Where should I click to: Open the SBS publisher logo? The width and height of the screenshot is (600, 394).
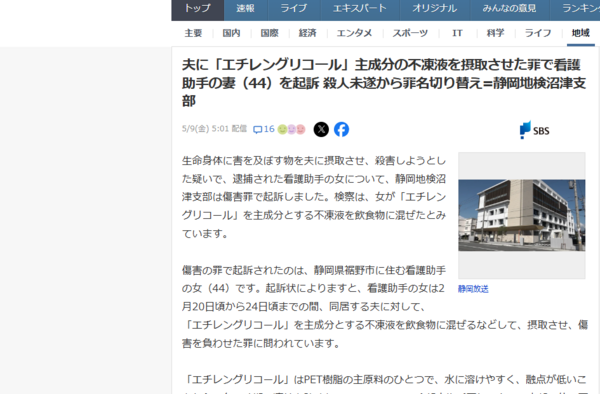point(534,130)
